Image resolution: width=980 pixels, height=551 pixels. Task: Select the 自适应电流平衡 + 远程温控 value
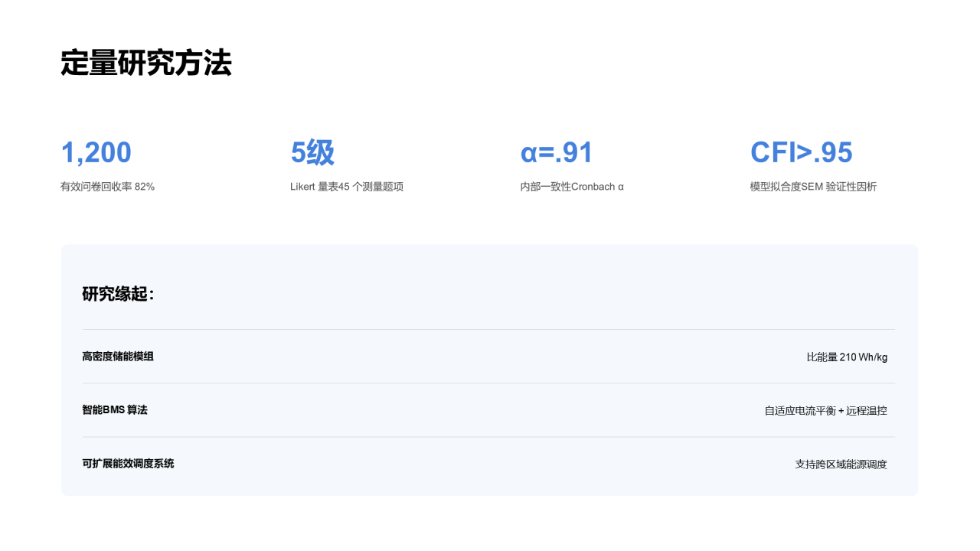826,411
